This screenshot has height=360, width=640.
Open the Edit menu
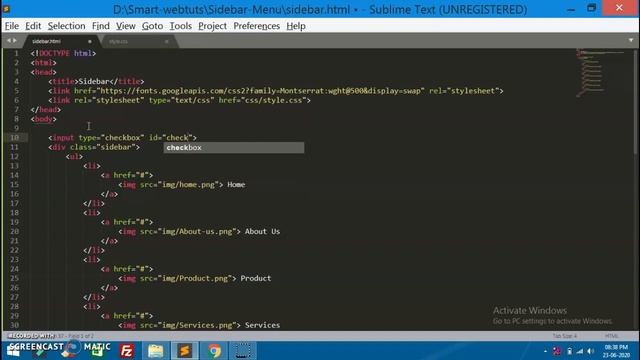point(33,26)
